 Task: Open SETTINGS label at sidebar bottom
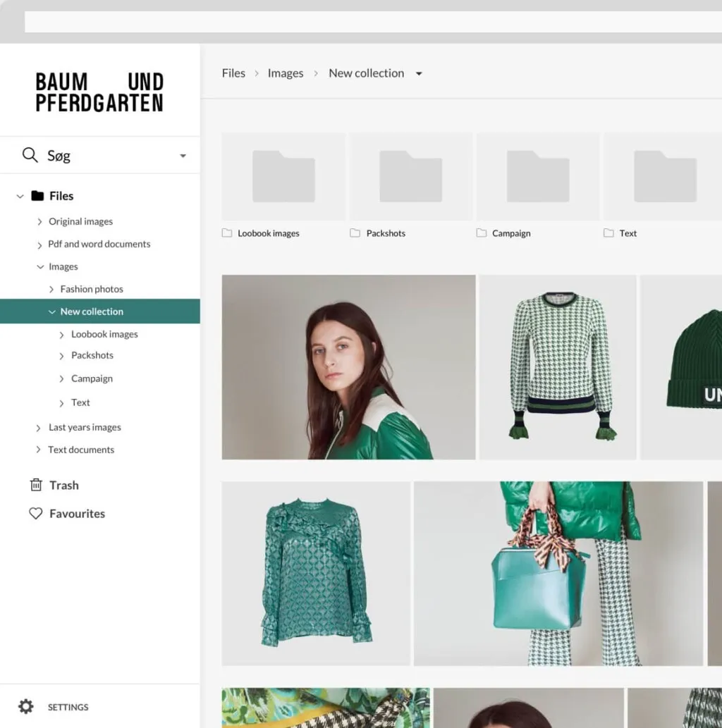(x=68, y=707)
